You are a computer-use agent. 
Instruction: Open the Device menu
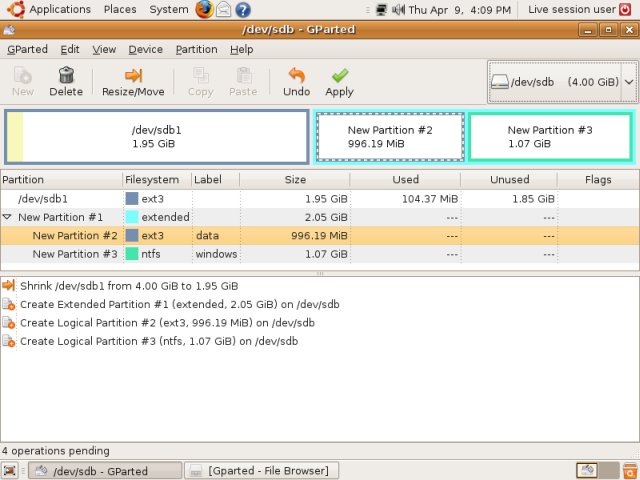coord(146,49)
